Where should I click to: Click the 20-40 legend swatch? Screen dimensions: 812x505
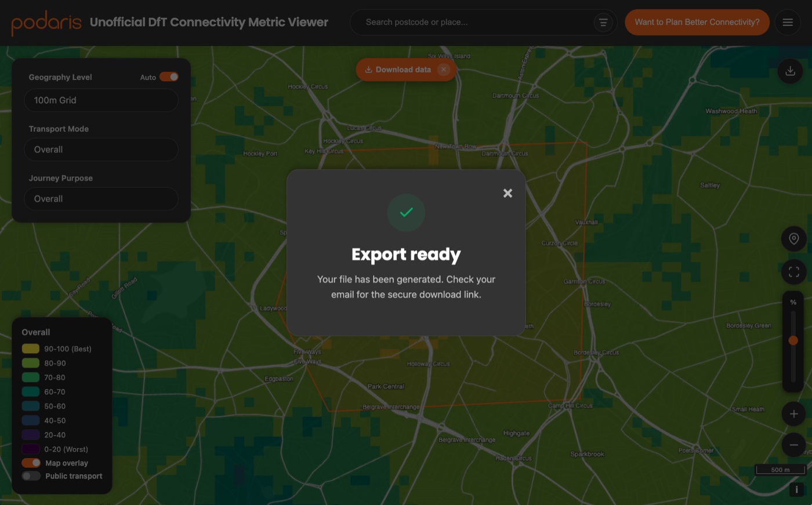coord(31,435)
